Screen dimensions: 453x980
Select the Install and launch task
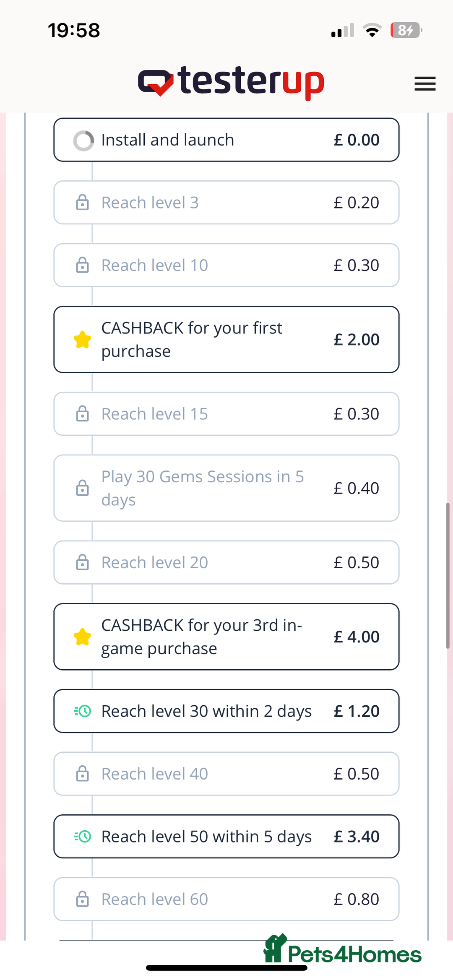tap(226, 140)
